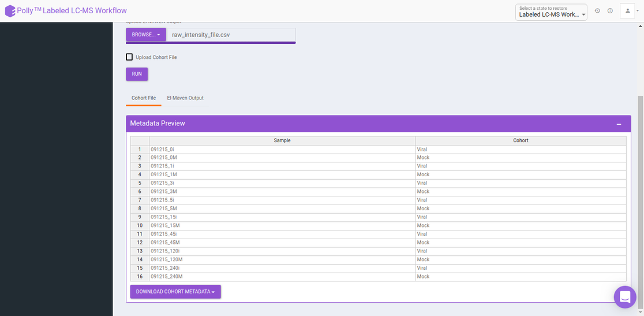Switch to the El-Maven Output tab
The image size is (644, 316).
pos(185,98)
